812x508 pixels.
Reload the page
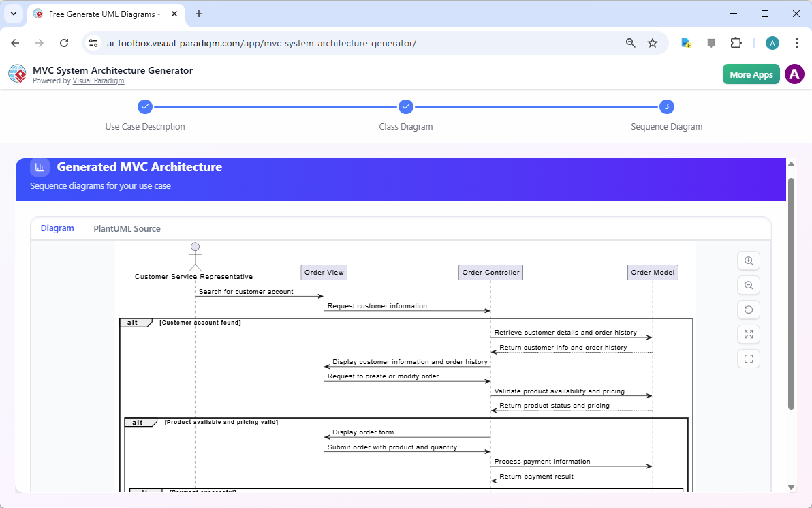64,42
